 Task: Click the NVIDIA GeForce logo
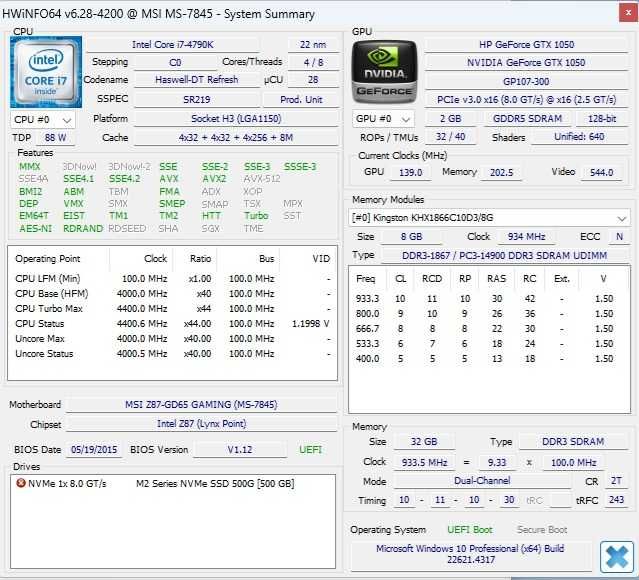[x=384, y=72]
